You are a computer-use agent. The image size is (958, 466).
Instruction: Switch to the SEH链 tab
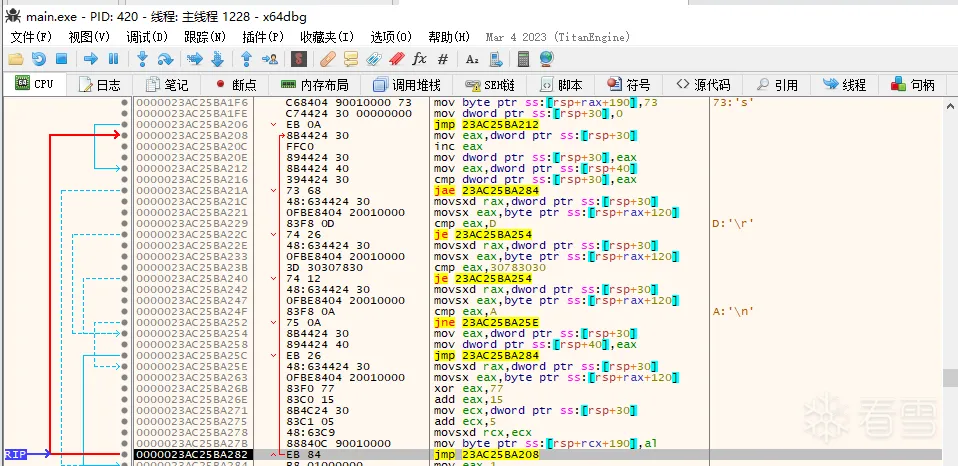[489, 85]
